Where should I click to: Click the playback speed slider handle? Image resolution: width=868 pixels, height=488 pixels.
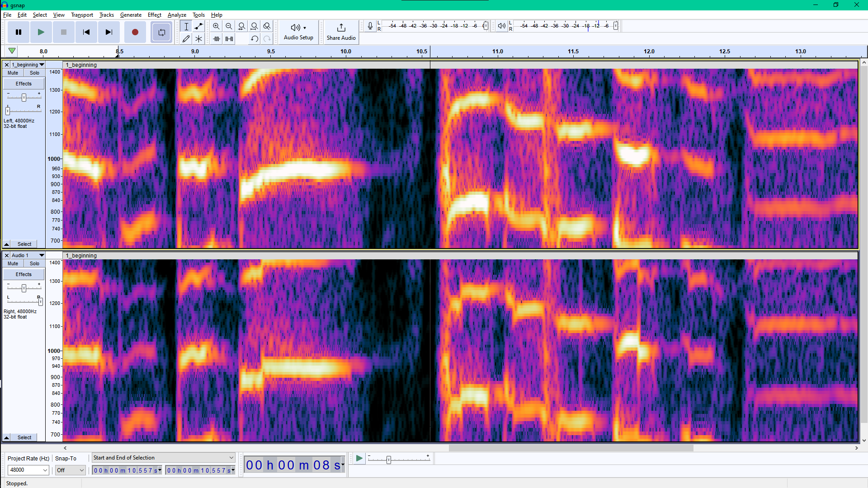(388, 460)
